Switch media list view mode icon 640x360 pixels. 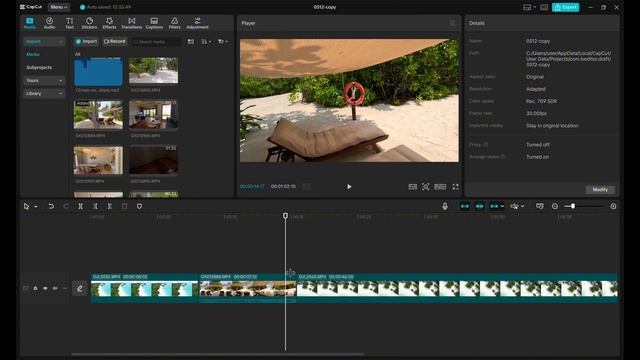pyautogui.click(x=191, y=42)
